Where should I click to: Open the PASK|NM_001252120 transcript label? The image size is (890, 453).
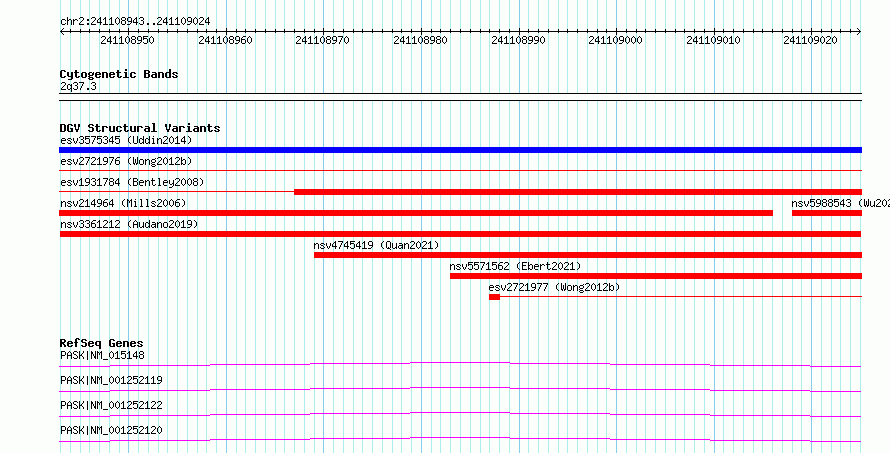[111, 430]
